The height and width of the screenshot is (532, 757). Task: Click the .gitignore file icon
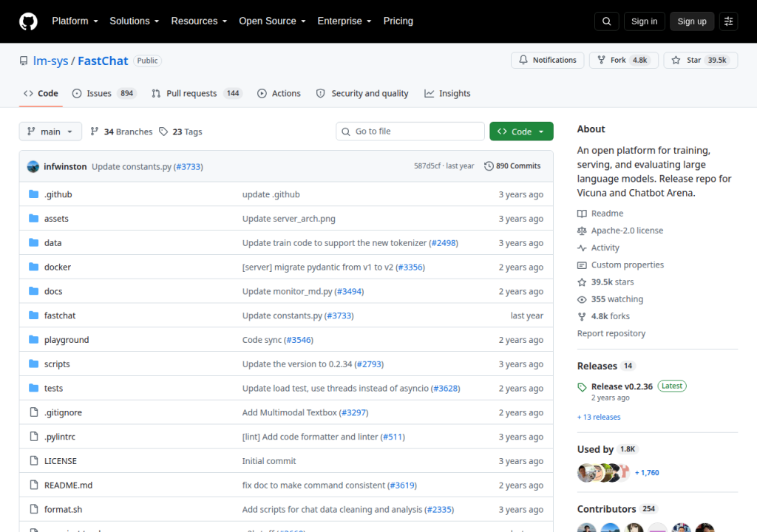tap(34, 412)
